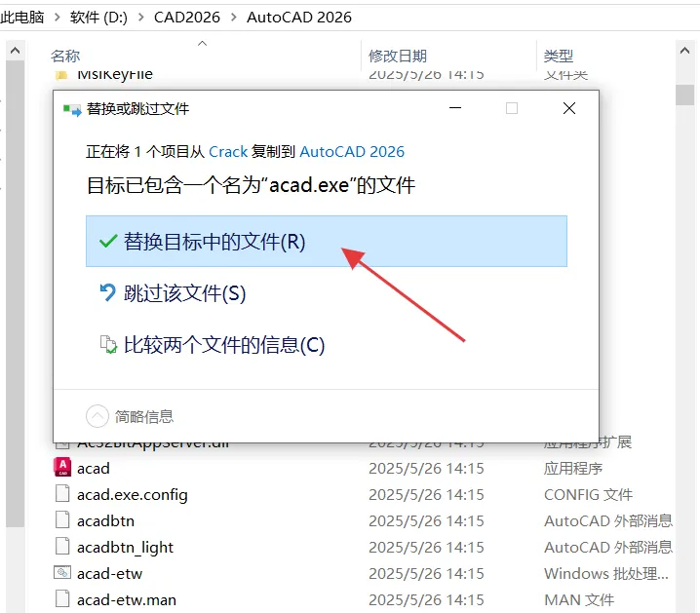Click the copy dialog title bar icon
This screenshot has height=613, width=700.
(72, 109)
